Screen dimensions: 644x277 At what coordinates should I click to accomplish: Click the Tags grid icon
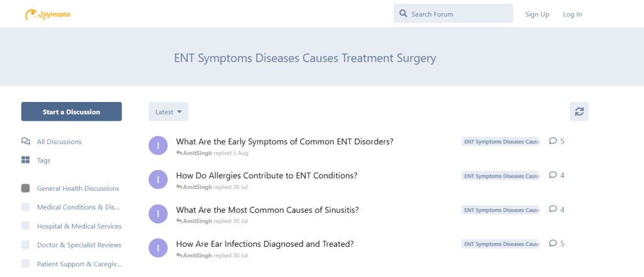(26, 160)
